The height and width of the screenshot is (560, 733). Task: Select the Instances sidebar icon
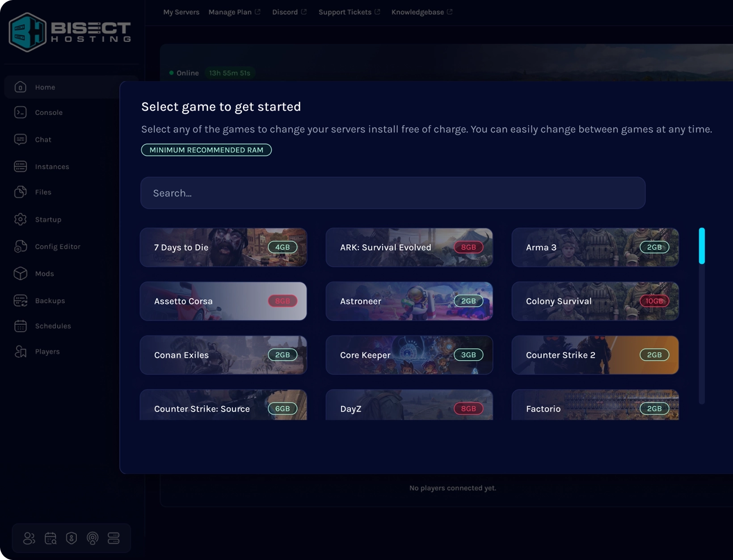pos(20,167)
